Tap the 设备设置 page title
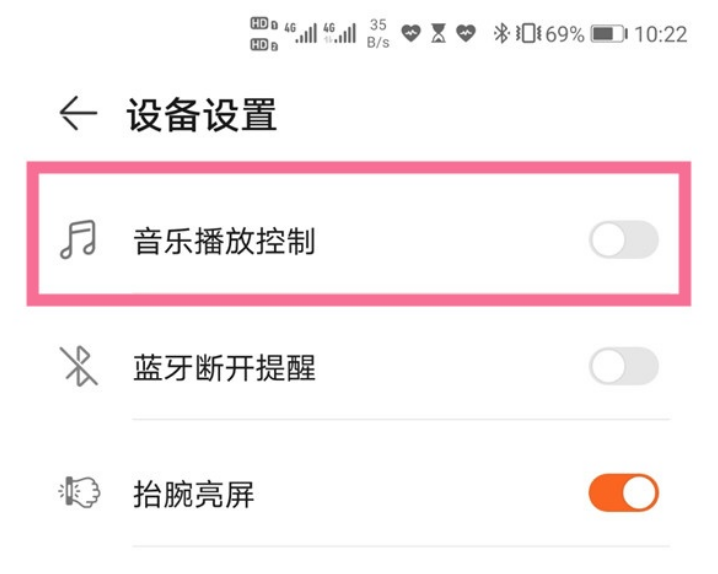Image resolution: width=718 pixels, height=574 pixels. 201,115
